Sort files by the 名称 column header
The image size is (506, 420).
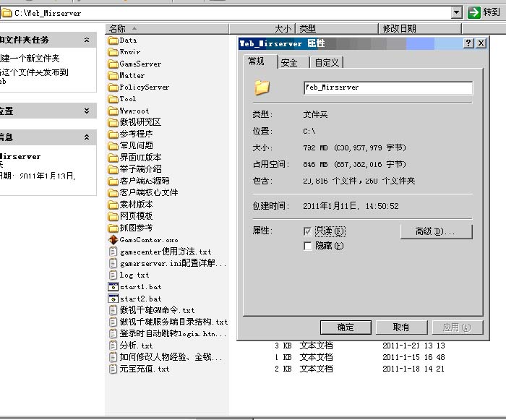coord(166,28)
